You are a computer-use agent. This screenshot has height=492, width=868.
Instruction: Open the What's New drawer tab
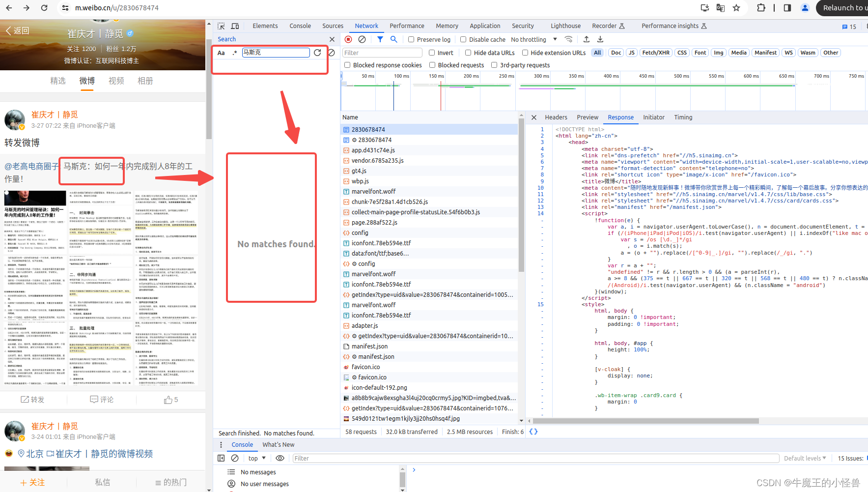[x=279, y=445]
